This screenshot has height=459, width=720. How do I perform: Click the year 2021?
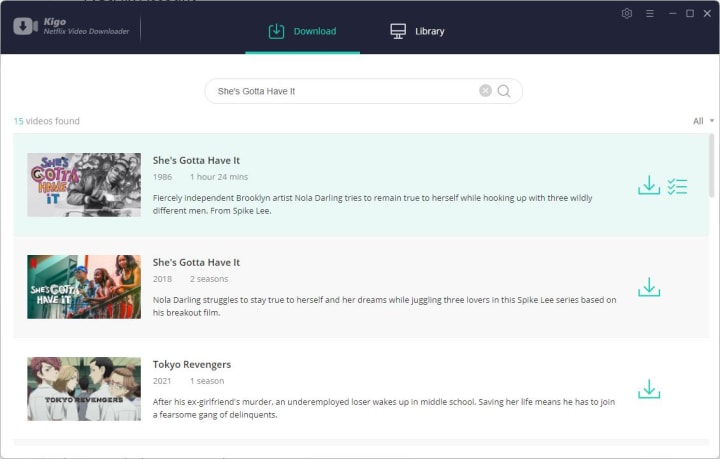tap(162, 381)
